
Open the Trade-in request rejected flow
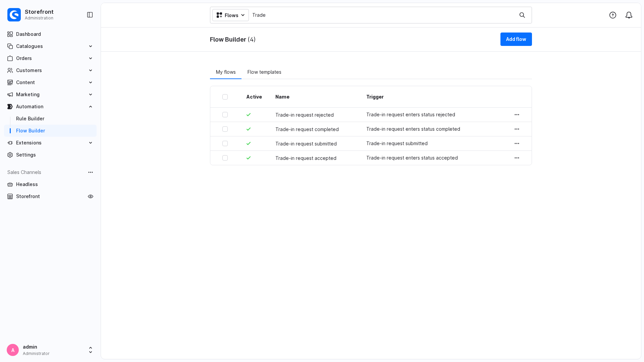[305, 115]
